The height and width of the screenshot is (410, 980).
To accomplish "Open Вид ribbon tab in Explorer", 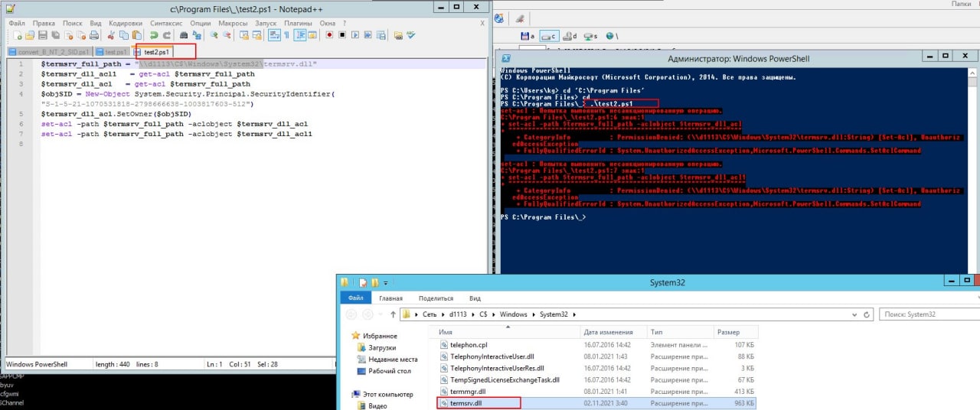I will 475,298.
